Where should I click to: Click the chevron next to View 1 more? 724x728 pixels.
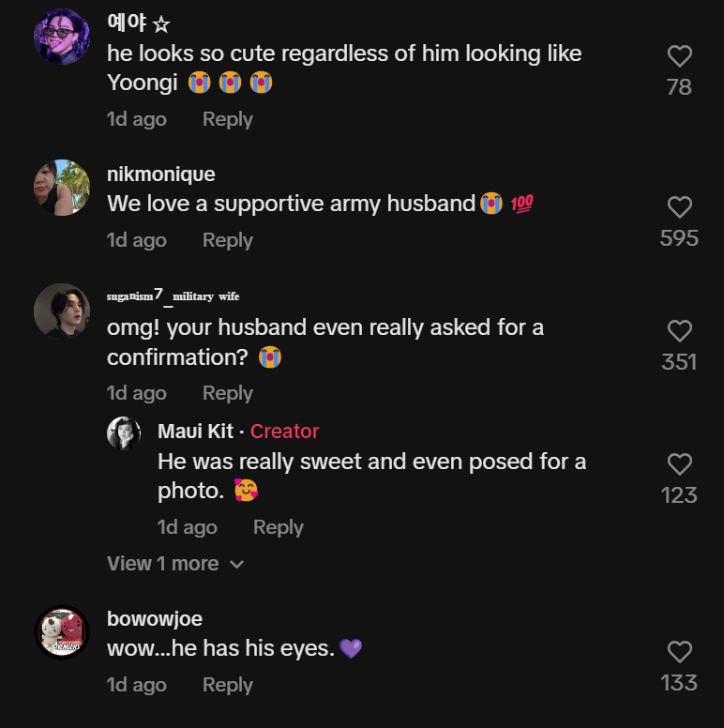click(x=237, y=565)
